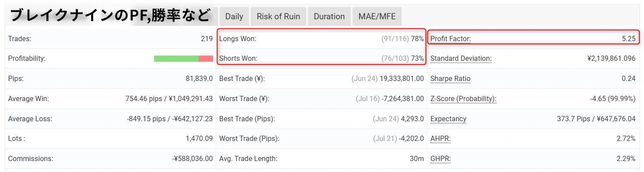Open the Daily tab

point(234,17)
